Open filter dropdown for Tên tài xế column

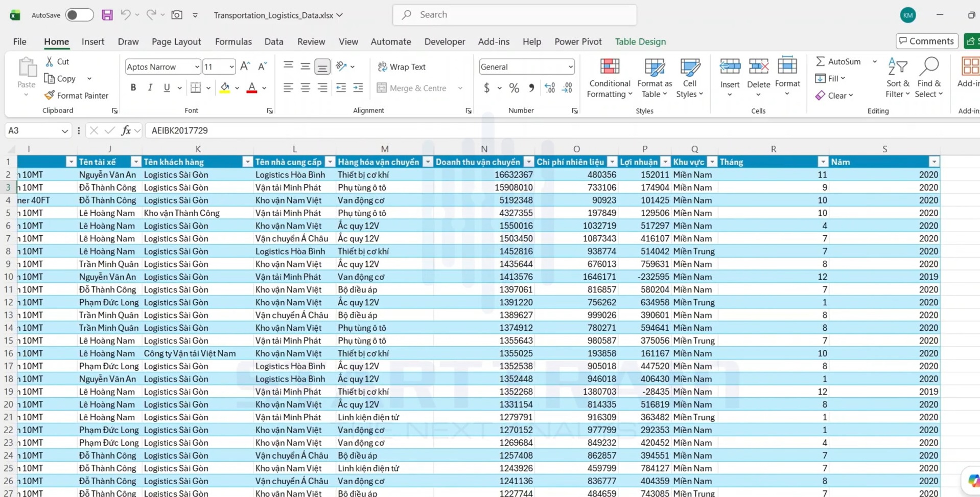(135, 162)
